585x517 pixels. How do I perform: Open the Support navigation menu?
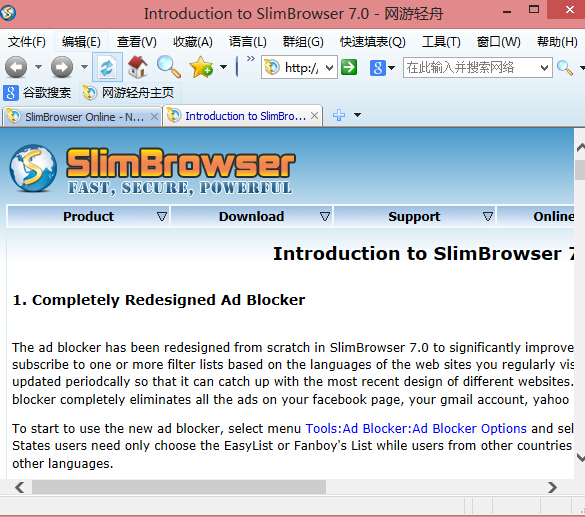[414, 216]
